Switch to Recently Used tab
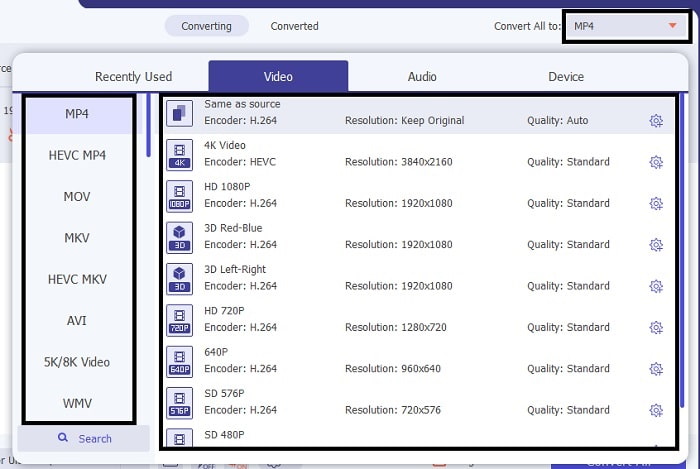This screenshot has height=469, width=700. pyautogui.click(x=133, y=76)
